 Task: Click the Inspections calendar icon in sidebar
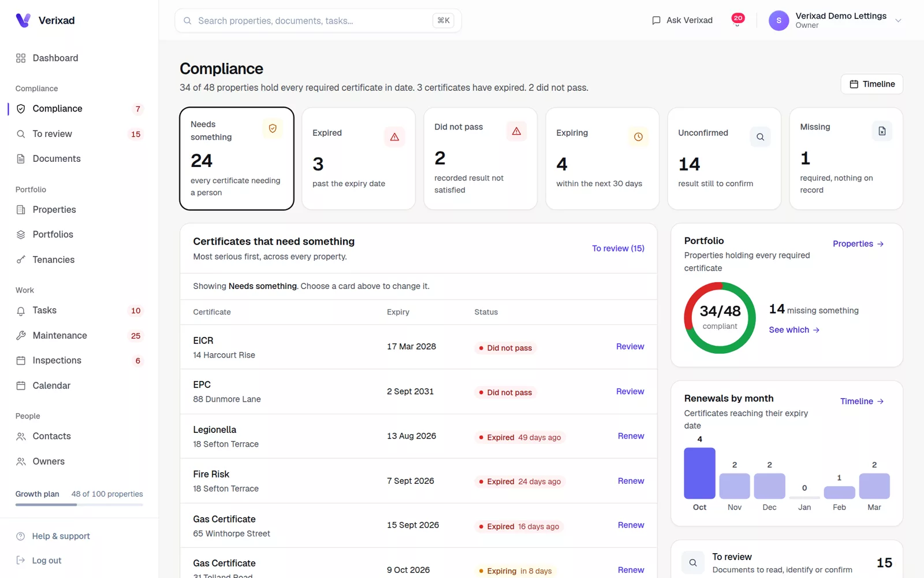pos(21,361)
